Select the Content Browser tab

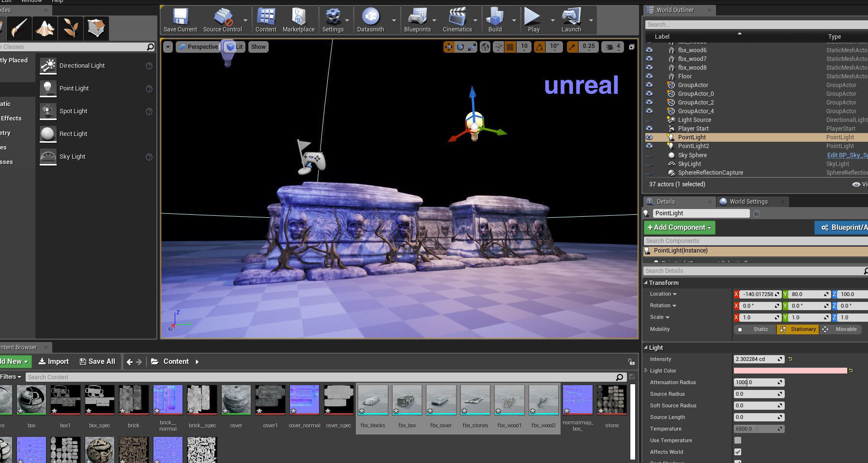(18, 347)
